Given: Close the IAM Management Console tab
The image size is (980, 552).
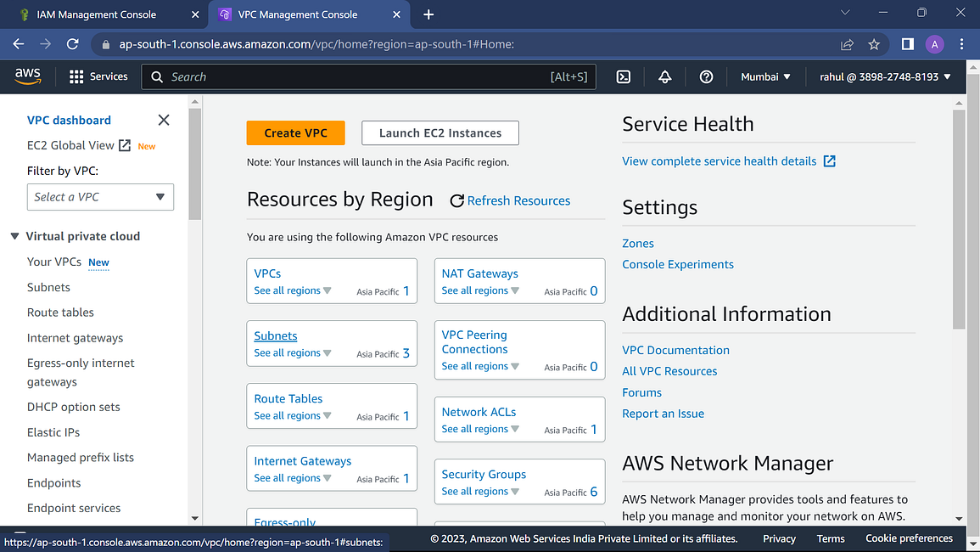Looking at the screenshot, I should [195, 14].
